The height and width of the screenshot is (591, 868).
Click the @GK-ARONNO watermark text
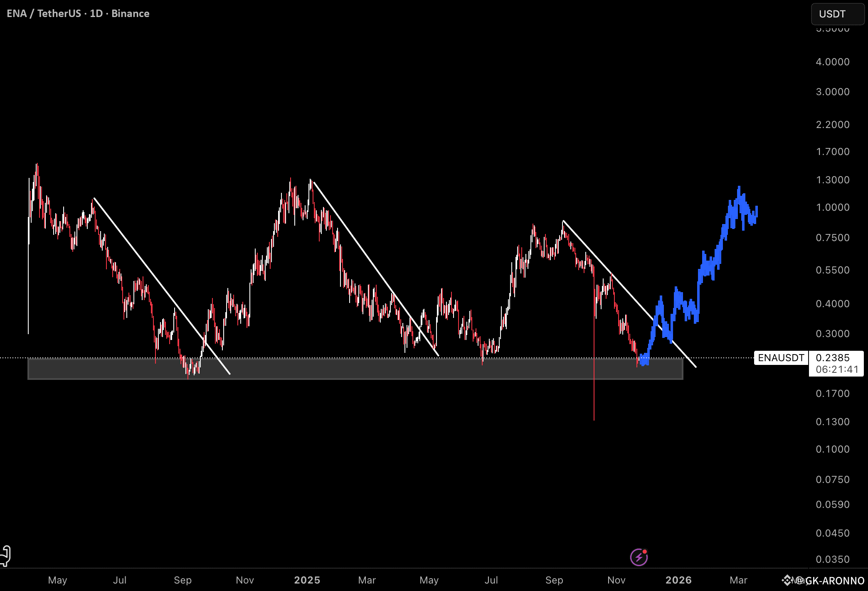831,581
